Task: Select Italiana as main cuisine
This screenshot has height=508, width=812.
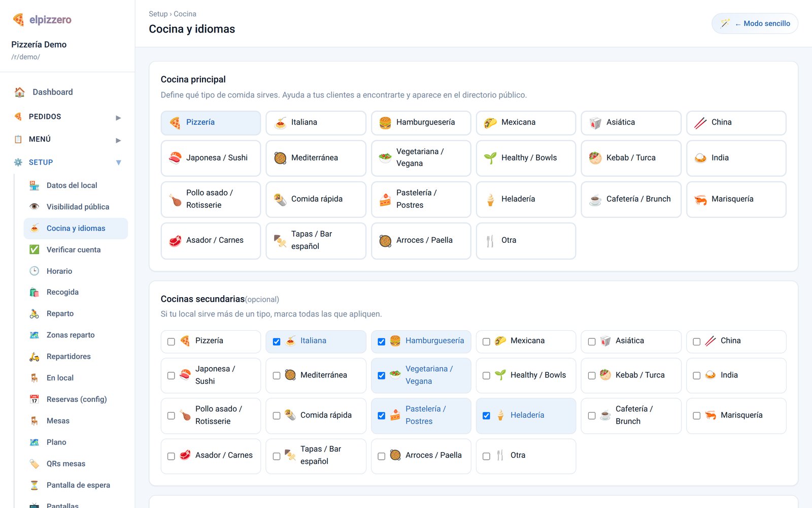Action: [316, 123]
